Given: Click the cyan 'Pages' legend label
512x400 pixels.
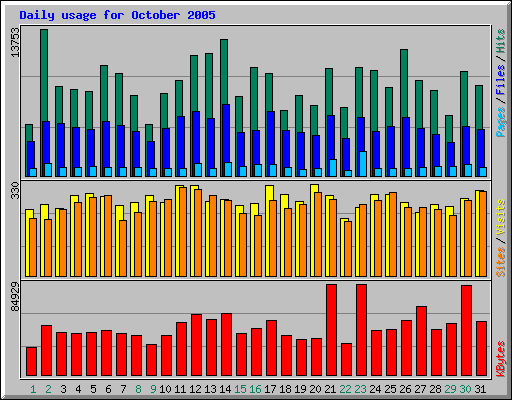Looking at the screenshot, I should [501, 122].
